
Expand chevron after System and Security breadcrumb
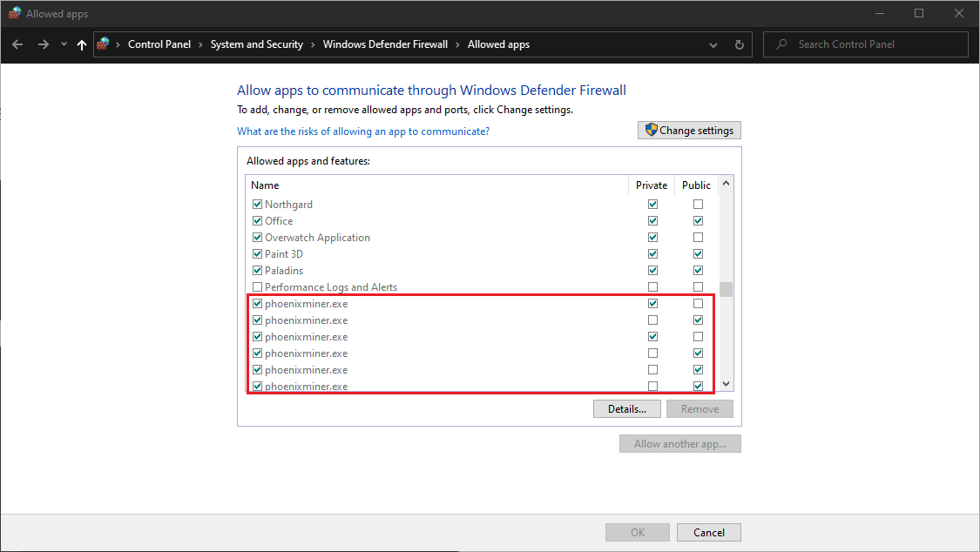pyautogui.click(x=313, y=44)
